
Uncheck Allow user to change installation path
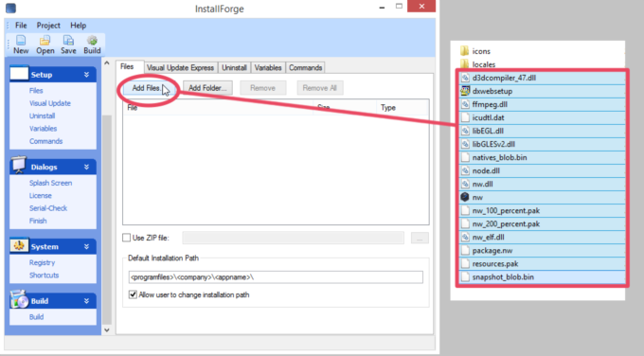pos(133,294)
